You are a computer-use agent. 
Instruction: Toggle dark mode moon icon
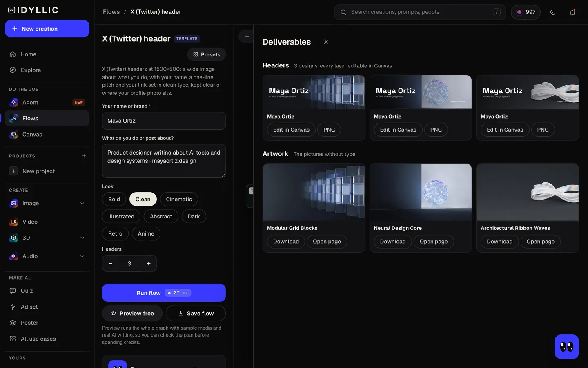pos(553,12)
